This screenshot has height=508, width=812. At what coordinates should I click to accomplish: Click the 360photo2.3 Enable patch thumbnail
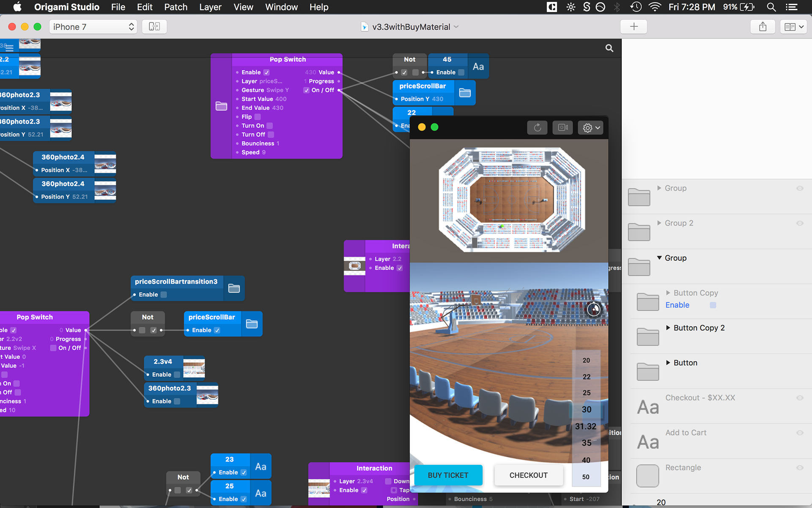click(207, 395)
